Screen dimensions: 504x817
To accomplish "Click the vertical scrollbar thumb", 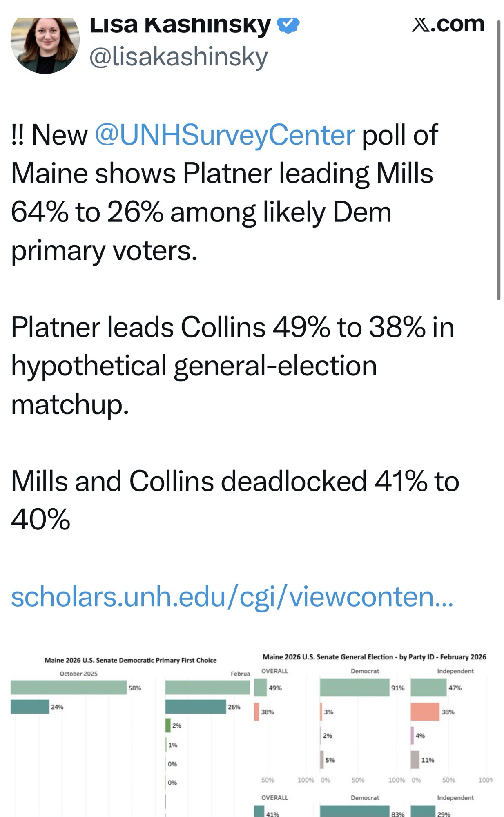I will click(498, 159).
